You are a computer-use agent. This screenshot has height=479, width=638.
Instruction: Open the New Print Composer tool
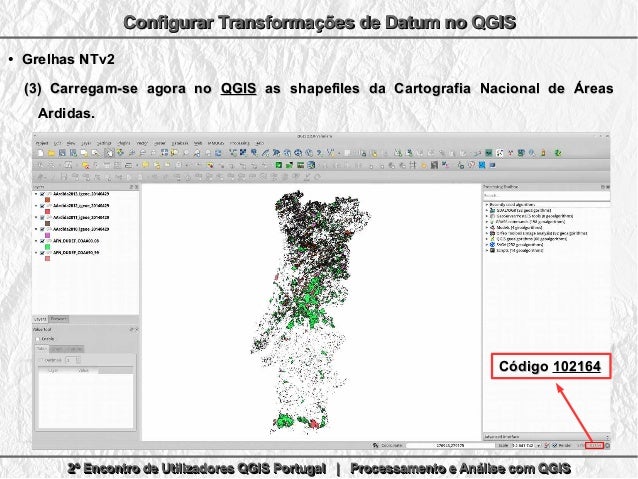click(84, 153)
